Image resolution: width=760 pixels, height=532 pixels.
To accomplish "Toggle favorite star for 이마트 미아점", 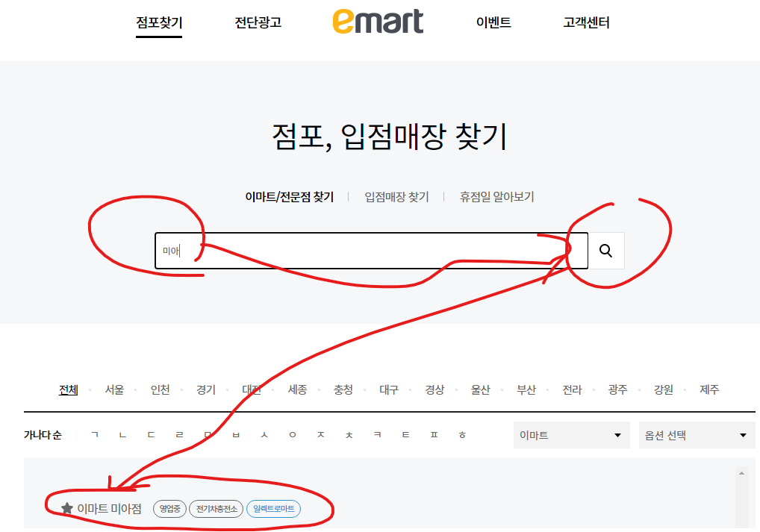I will tap(67, 508).
